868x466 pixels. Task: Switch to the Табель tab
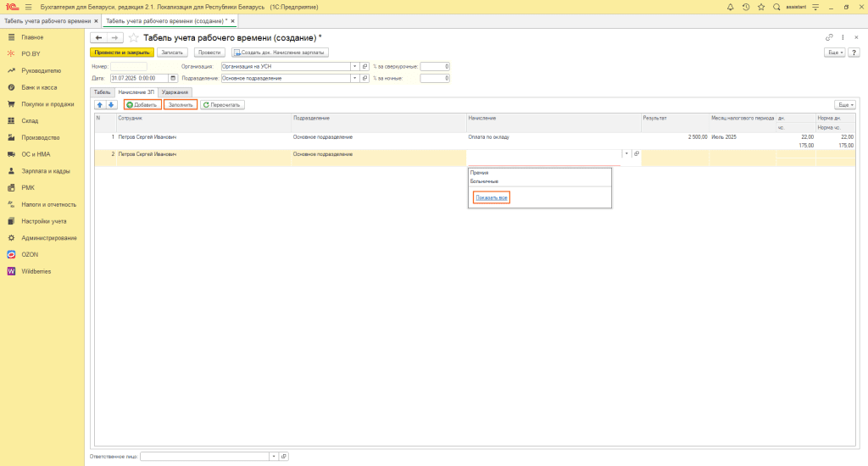[x=102, y=92]
